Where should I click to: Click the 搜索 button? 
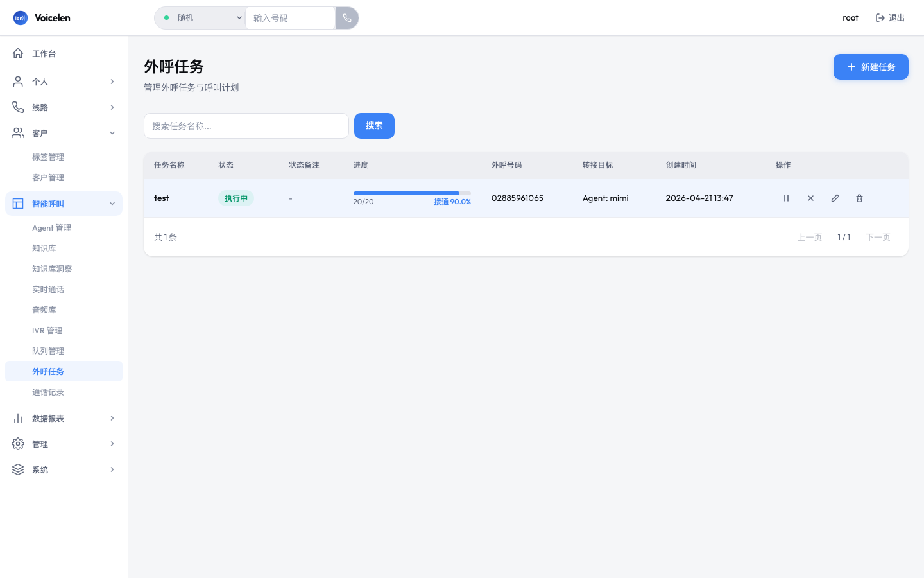coord(374,126)
